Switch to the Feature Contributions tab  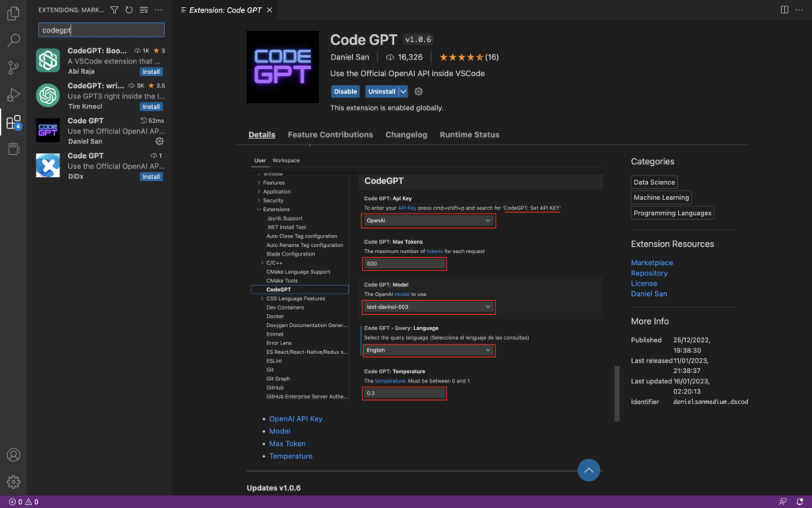tap(330, 135)
